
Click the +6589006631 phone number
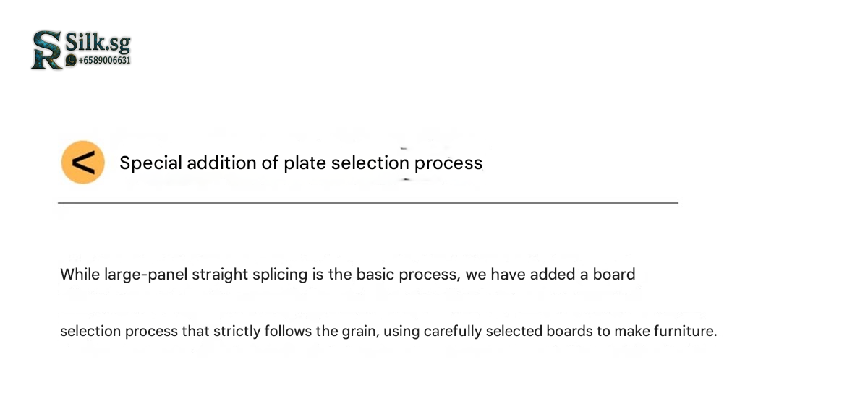[x=104, y=61]
